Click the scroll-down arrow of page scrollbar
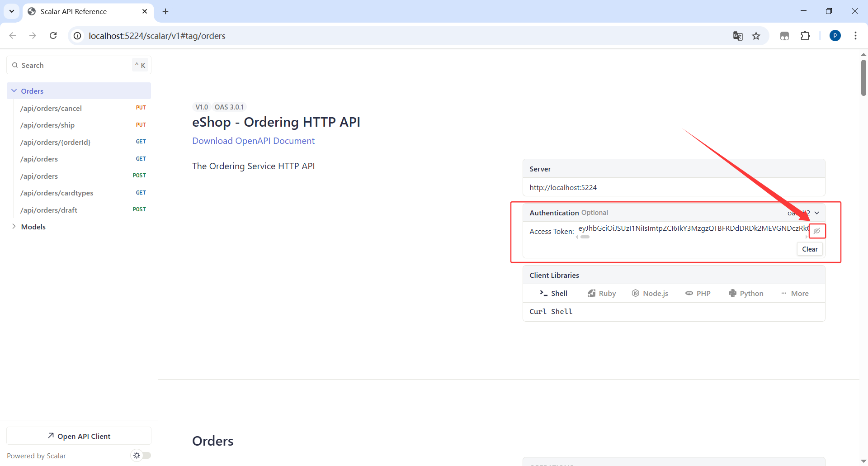868x466 pixels. click(863, 461)
